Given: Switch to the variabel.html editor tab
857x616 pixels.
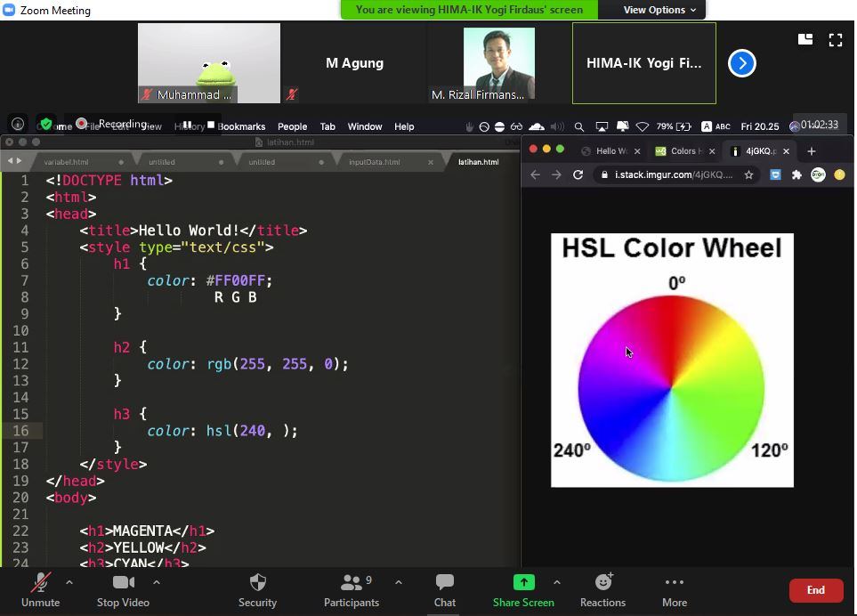Looking at the screenshot, I should pos(66,162).
